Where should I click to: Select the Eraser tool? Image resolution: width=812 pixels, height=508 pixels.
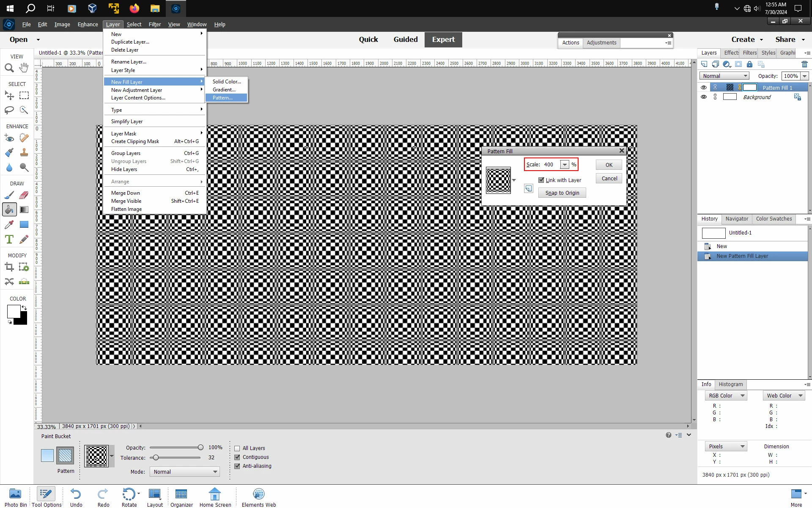coord(24,195)
